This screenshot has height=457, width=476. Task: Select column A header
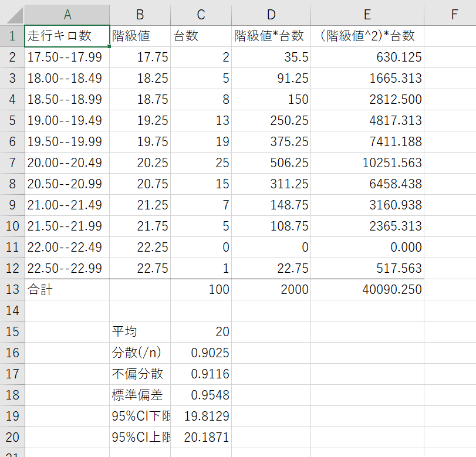pyautogui.click(x=67, y=15)
